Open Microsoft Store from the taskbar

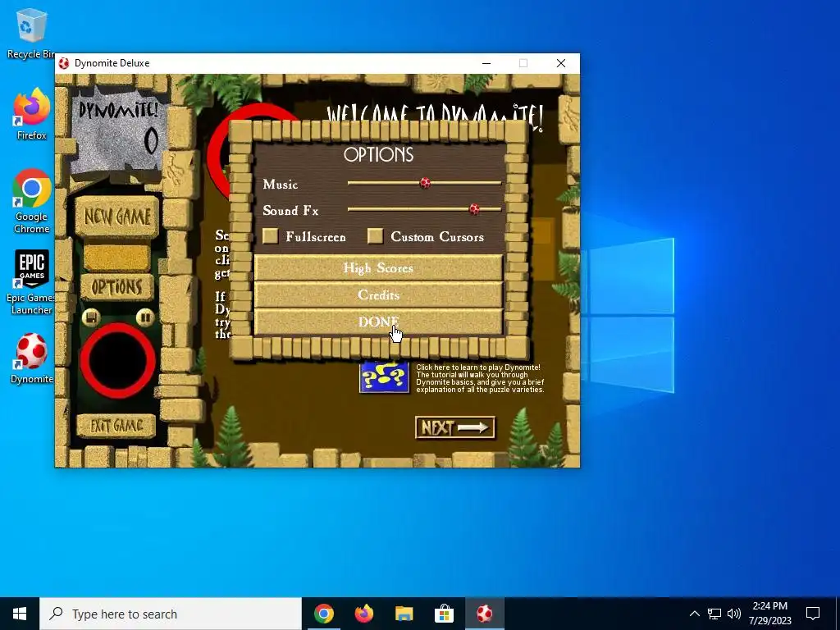tap(444, 614)
